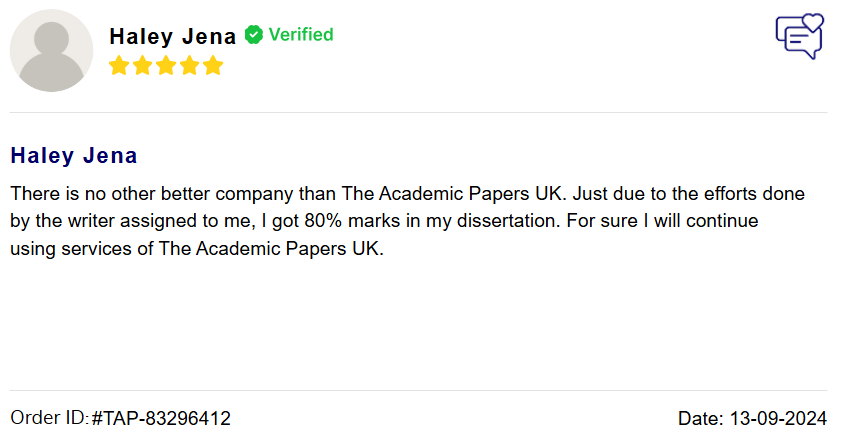
Task: Click the review date 13-09-2024
Action: 778,418
